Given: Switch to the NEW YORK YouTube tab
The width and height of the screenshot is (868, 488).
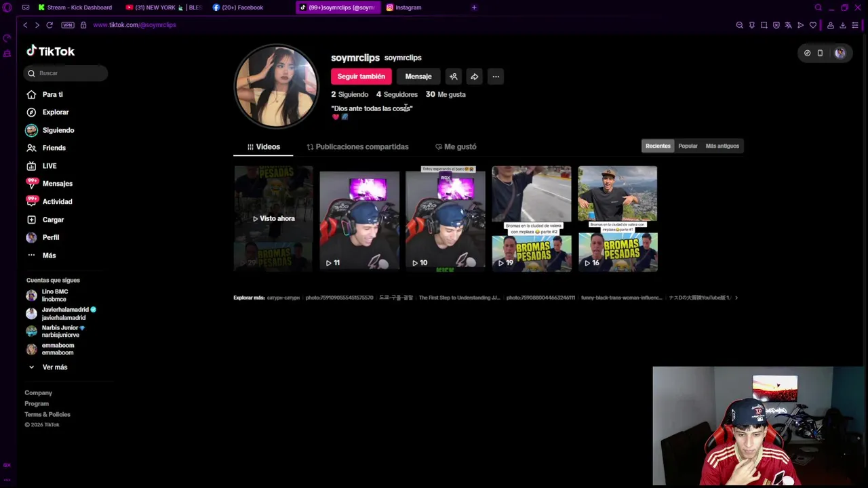Looking at the screenshot, I should coord(164,7).
